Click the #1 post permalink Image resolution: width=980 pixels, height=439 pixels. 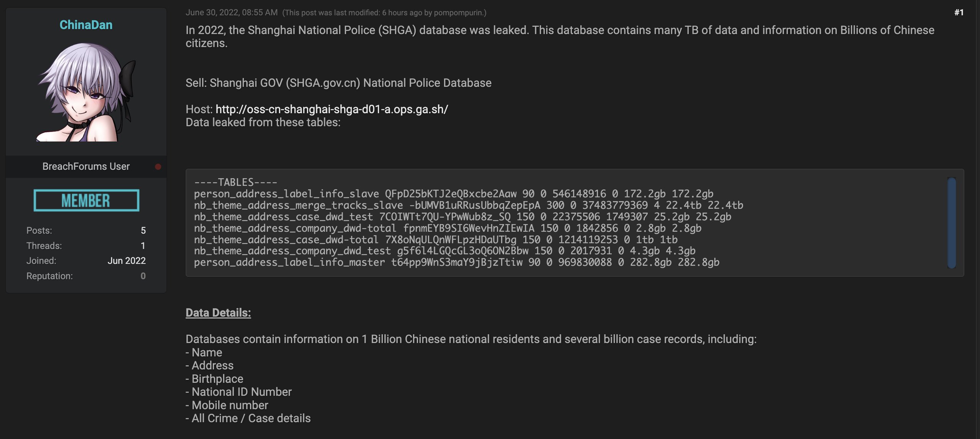tap(959, 13)
